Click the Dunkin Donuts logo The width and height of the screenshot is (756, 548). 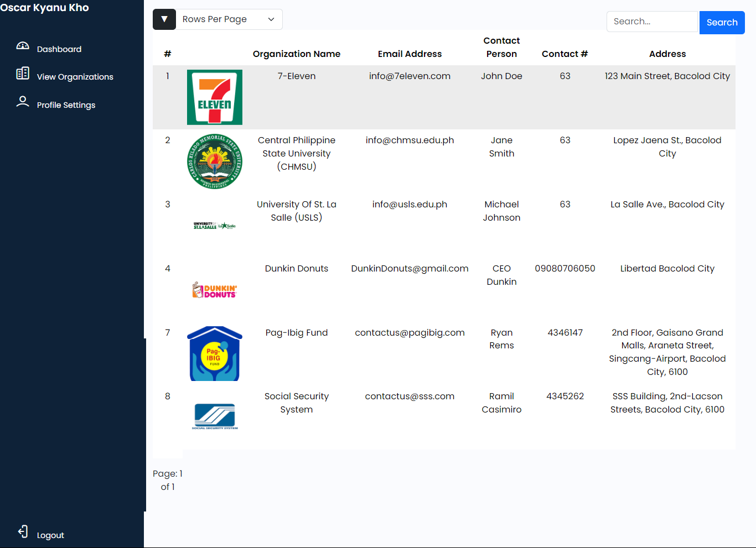click(215, 290)
